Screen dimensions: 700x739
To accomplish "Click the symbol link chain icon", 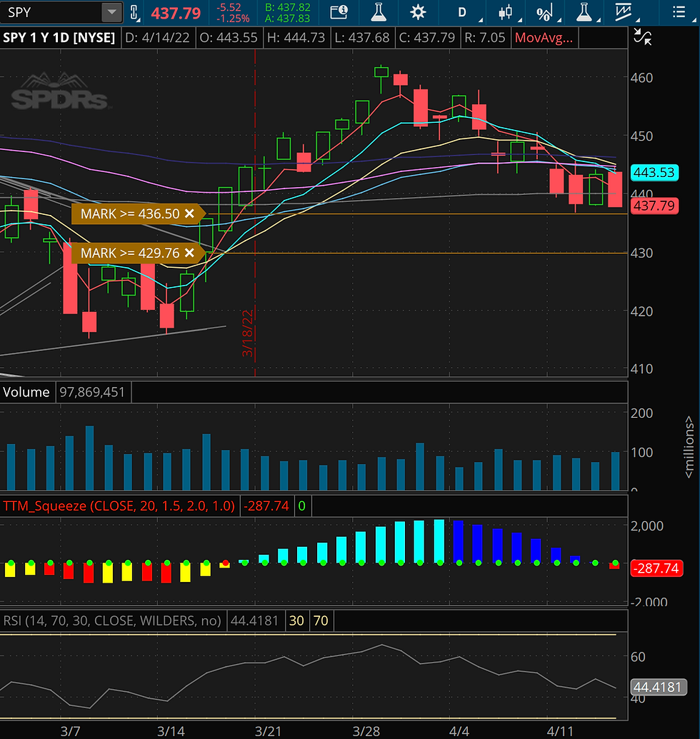I will 134,13.
